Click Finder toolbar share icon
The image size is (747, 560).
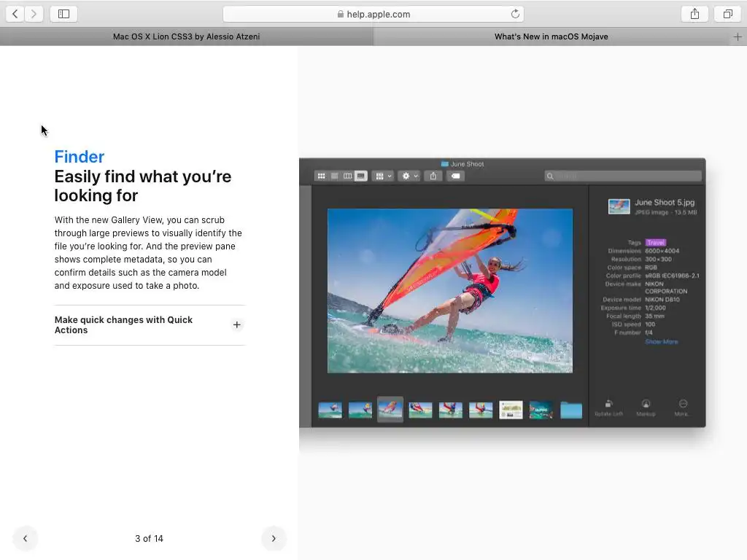click(433, 176)
